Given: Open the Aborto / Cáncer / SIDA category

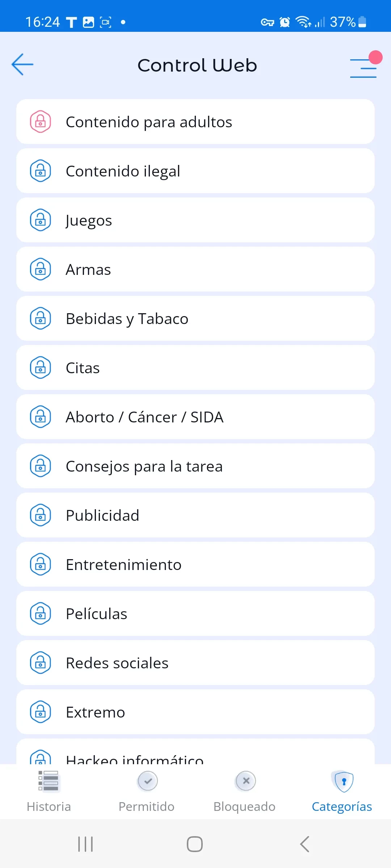Looking at the screenshot, I should 195,417.
